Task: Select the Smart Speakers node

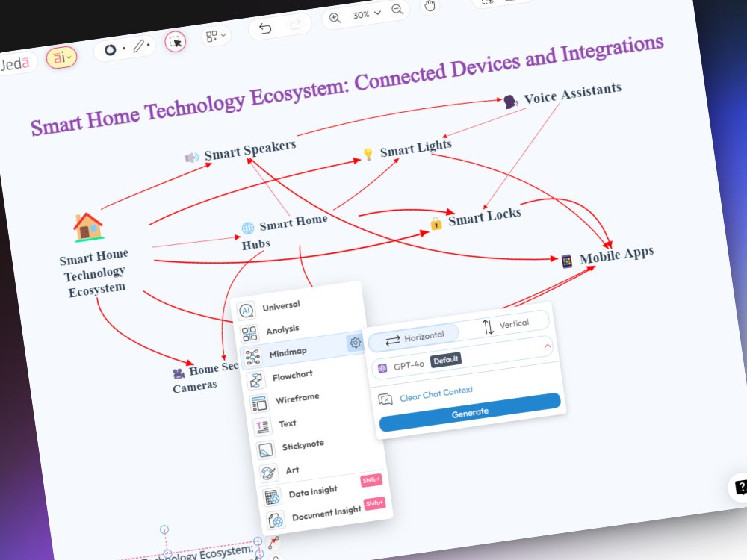Action: point(241,151)
